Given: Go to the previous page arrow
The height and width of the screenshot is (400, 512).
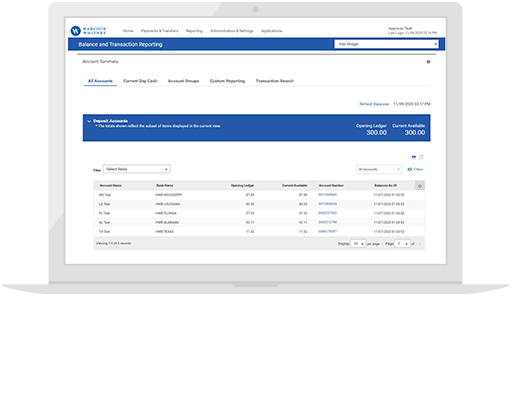Looking at the screenshot, I should click(x=382, y=244).
